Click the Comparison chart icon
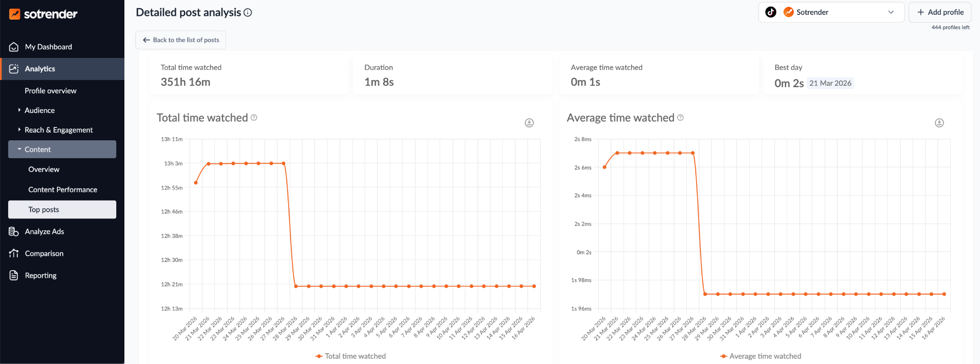 [14, 253]
